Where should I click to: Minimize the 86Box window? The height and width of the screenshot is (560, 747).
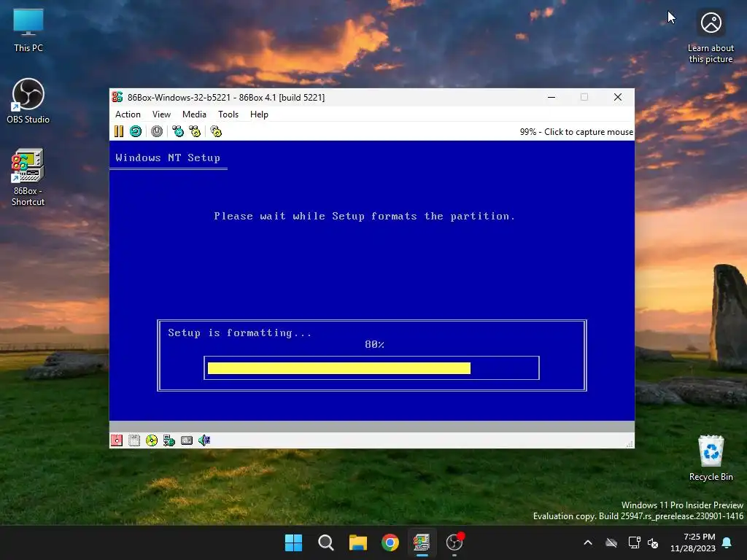[551, 97]
